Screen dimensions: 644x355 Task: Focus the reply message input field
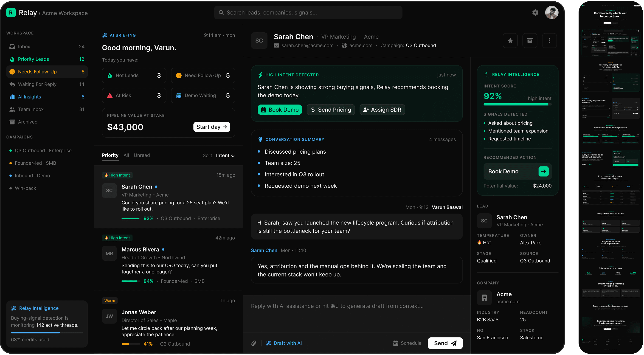tap(357, 314)
